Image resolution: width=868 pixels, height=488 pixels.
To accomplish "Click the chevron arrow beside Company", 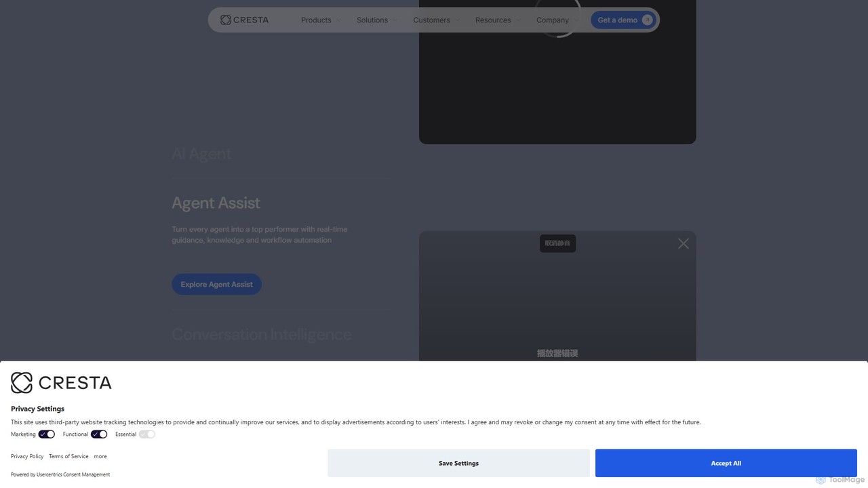I will tap(576, 20).
